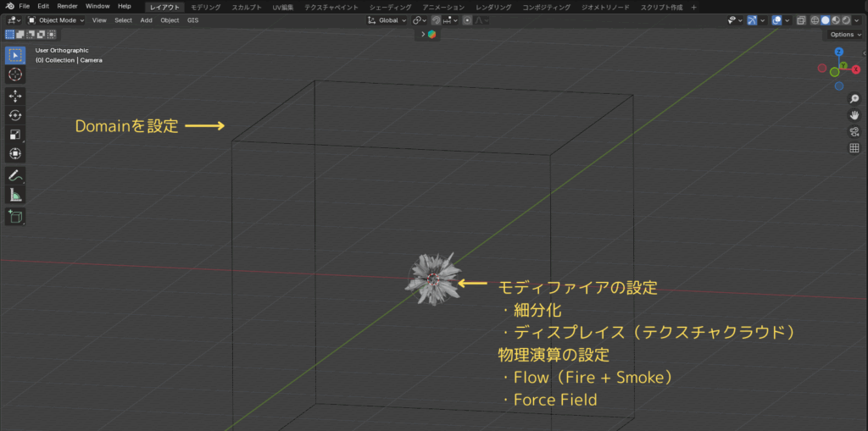
Task: Open the Render menu
Action: click(67, 7)
